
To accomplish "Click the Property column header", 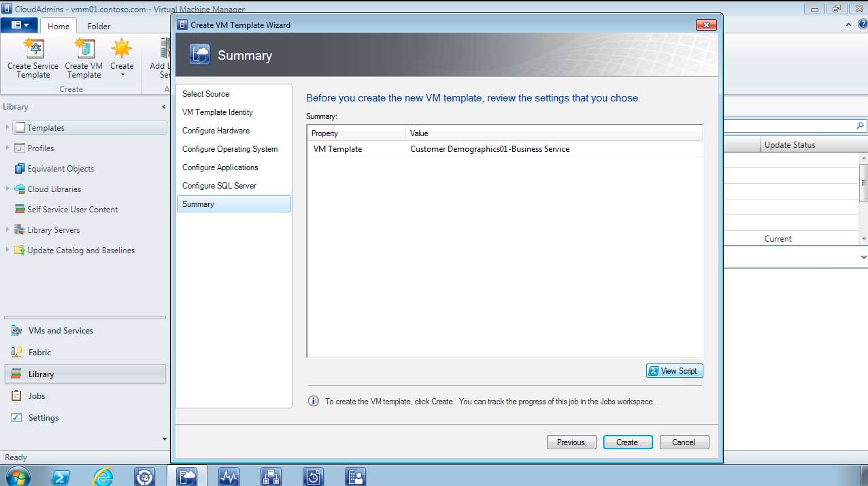I will click(x=356, y=133).
